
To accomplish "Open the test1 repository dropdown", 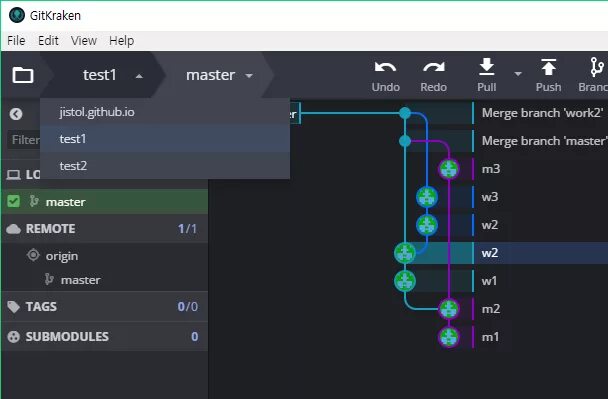I will tap(104, 75).
